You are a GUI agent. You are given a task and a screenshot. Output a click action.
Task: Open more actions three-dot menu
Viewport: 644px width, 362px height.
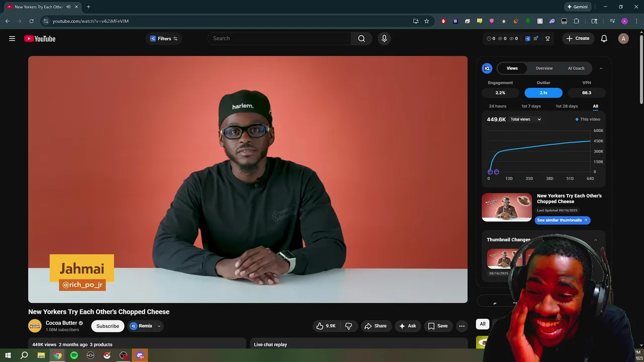(x=461, y=326)
